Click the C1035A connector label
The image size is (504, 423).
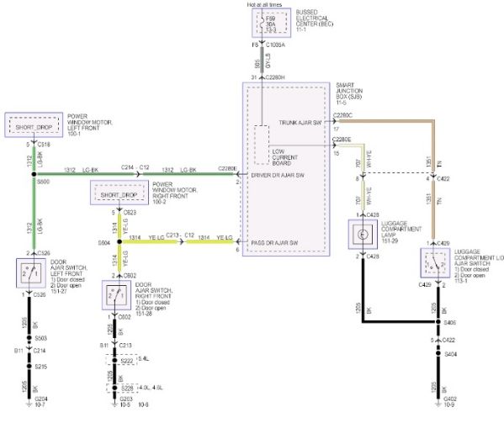pos(275,45)
